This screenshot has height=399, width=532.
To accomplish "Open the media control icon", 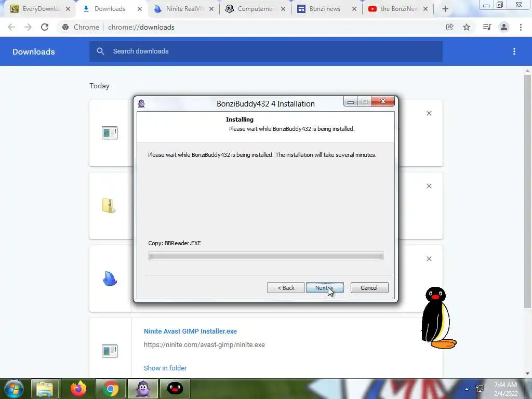I will click(487, 27).
